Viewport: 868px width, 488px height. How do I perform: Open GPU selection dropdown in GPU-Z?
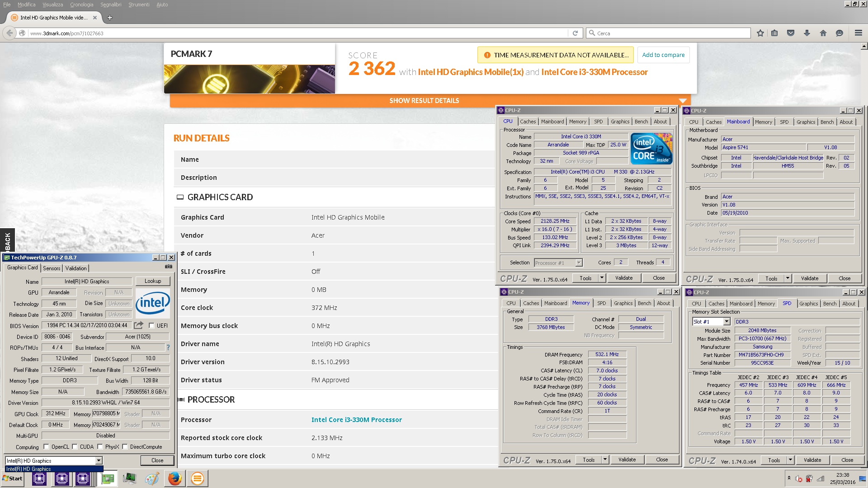coord(99,461)
